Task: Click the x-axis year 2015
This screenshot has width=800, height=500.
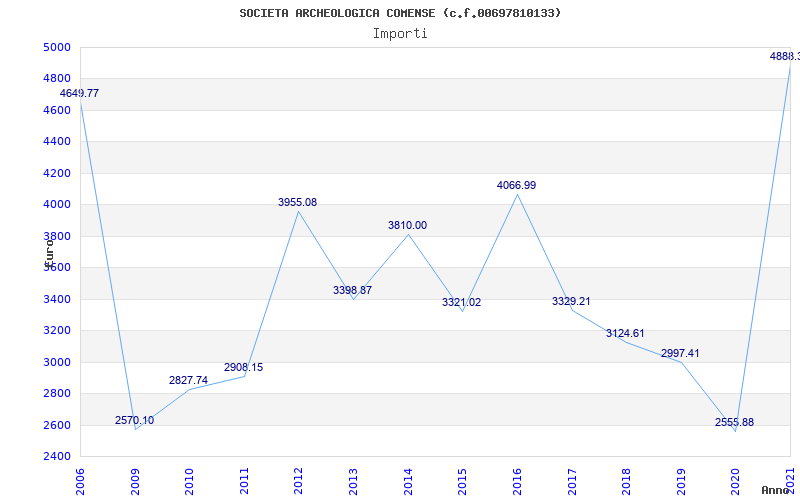Action: click(462, 481)
